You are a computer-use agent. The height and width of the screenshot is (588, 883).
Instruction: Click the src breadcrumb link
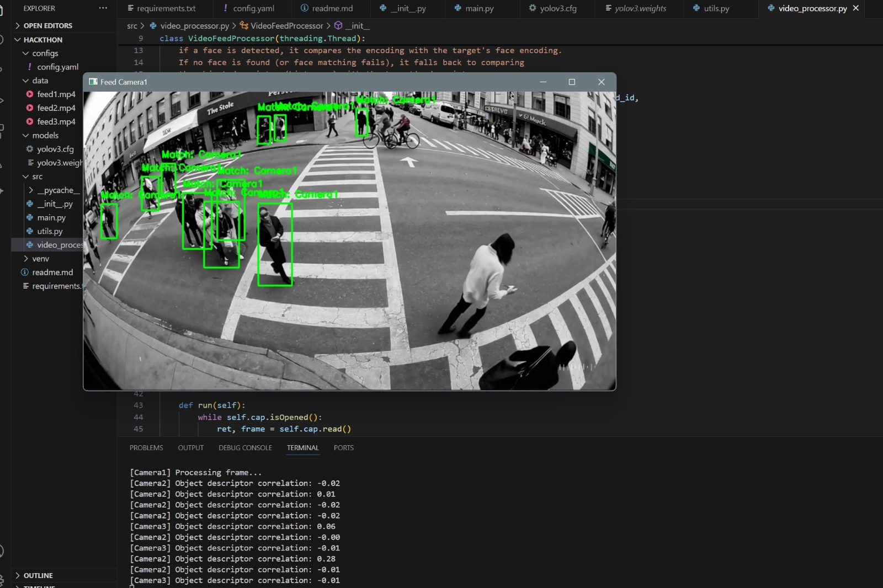point(132,25)
